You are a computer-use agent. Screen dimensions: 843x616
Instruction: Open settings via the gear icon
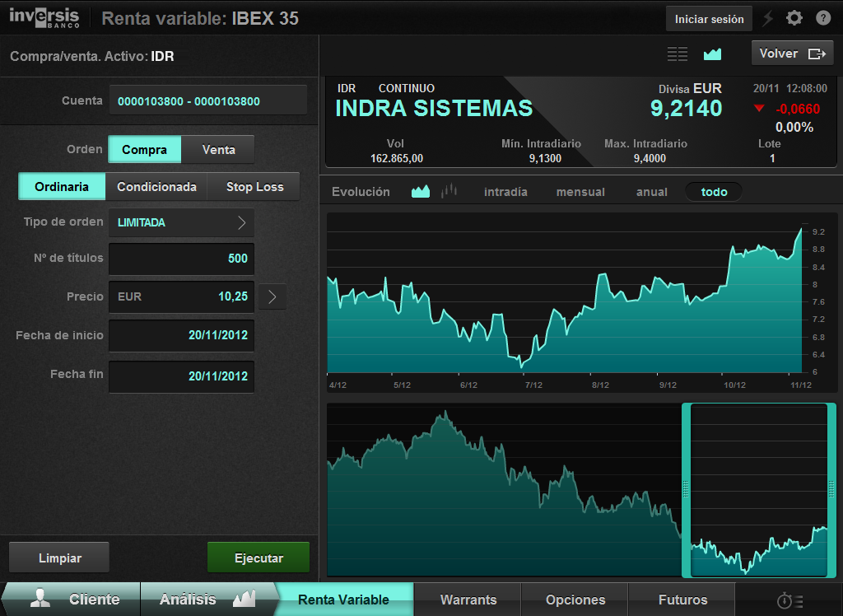[794, 18]
